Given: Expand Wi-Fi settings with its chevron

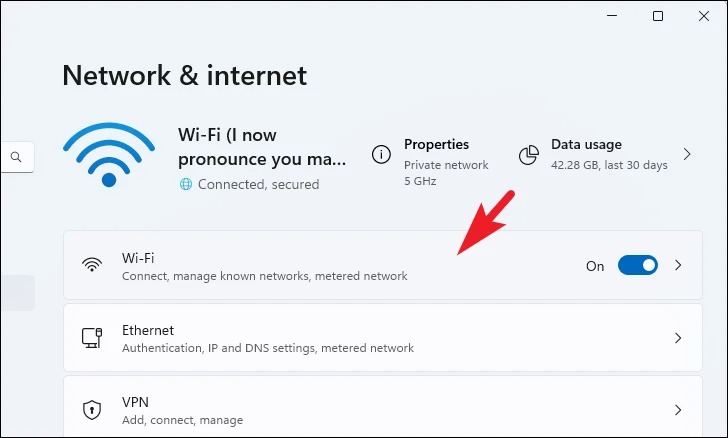Looking at the screenshot, I should pos(678,265).
